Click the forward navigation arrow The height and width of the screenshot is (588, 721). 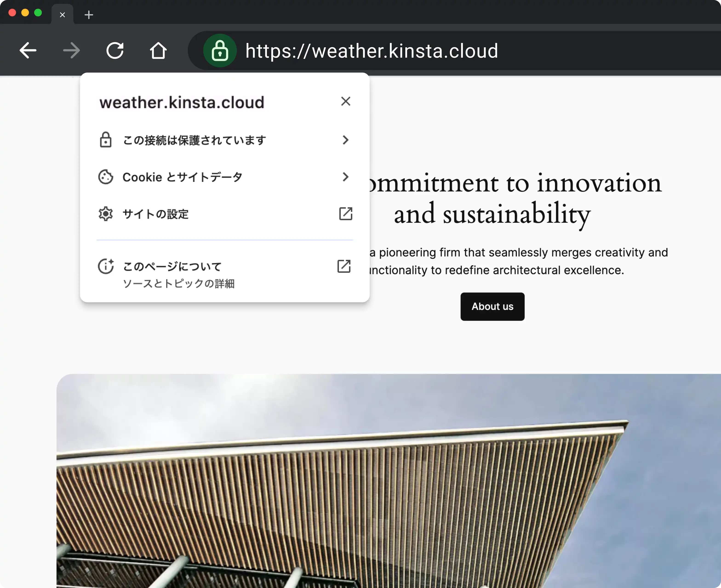coord(72,51)
